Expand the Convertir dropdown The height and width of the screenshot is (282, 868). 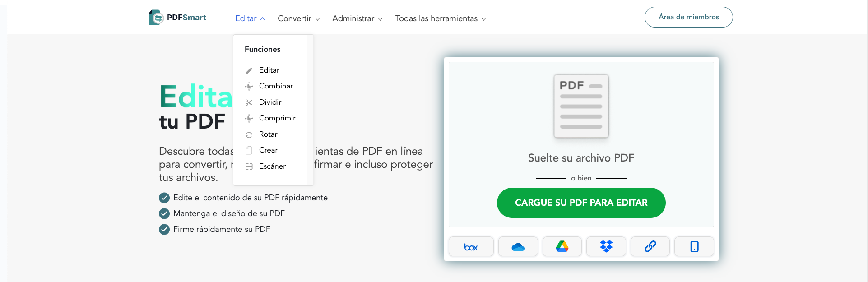(x=298, y=18)
